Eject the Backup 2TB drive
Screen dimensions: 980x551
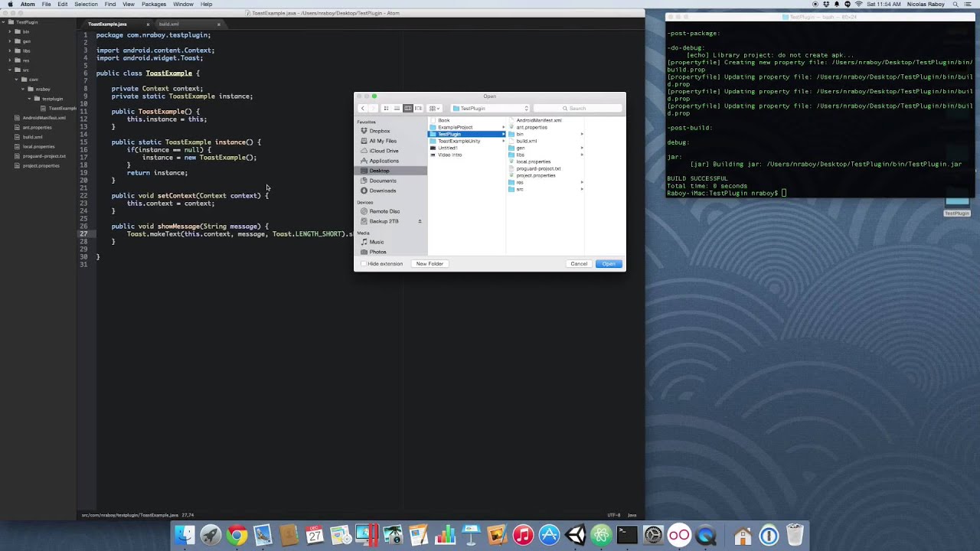[x=420, y=221]
